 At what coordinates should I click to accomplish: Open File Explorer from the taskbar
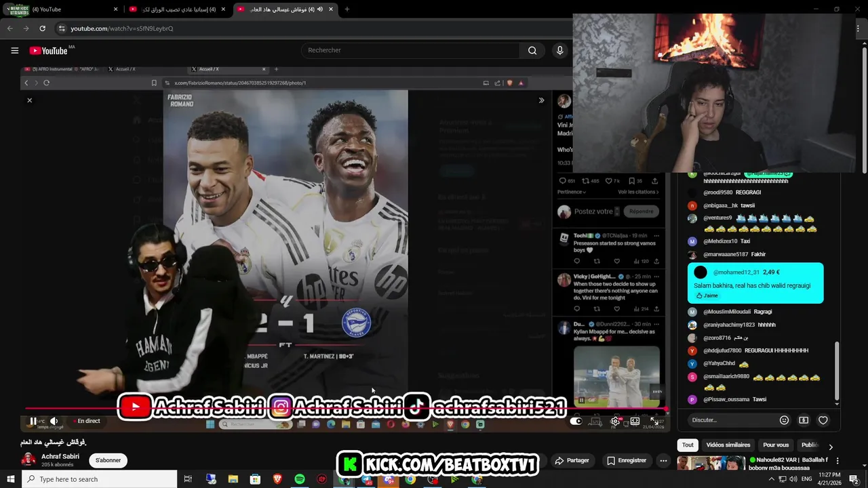coord(233,479)
